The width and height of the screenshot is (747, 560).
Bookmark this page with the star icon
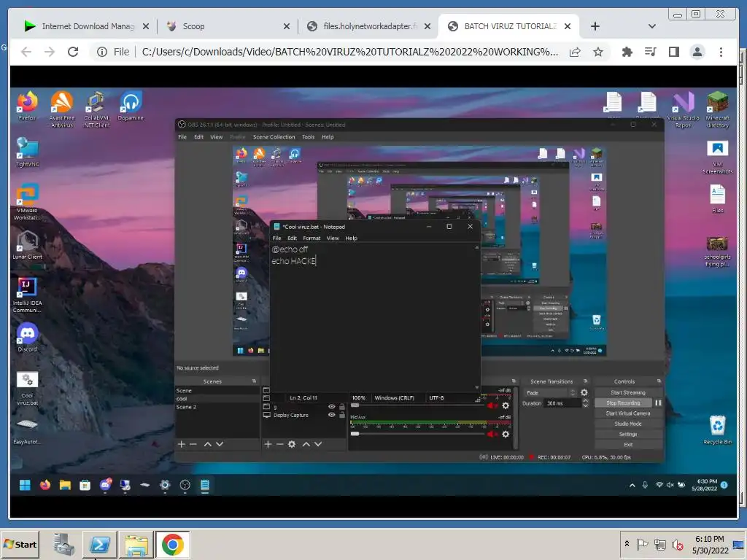pos(598,52)
